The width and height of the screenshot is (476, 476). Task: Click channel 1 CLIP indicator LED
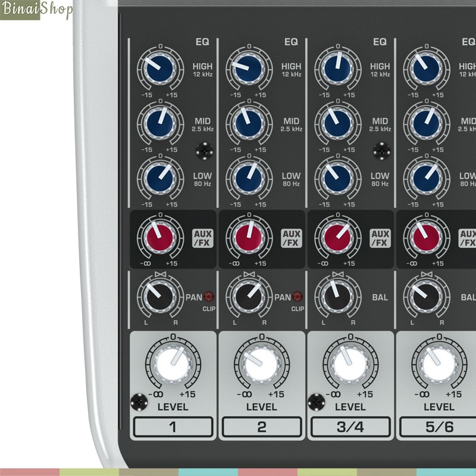(x=209, y=297)
